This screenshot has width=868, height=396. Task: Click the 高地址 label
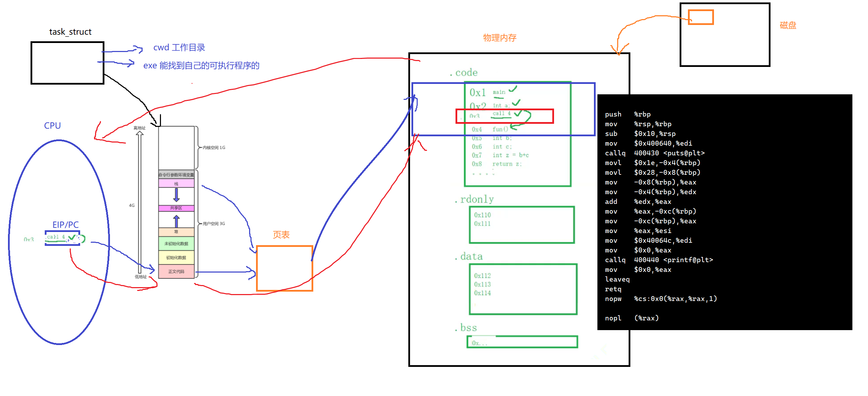(140, 128)
